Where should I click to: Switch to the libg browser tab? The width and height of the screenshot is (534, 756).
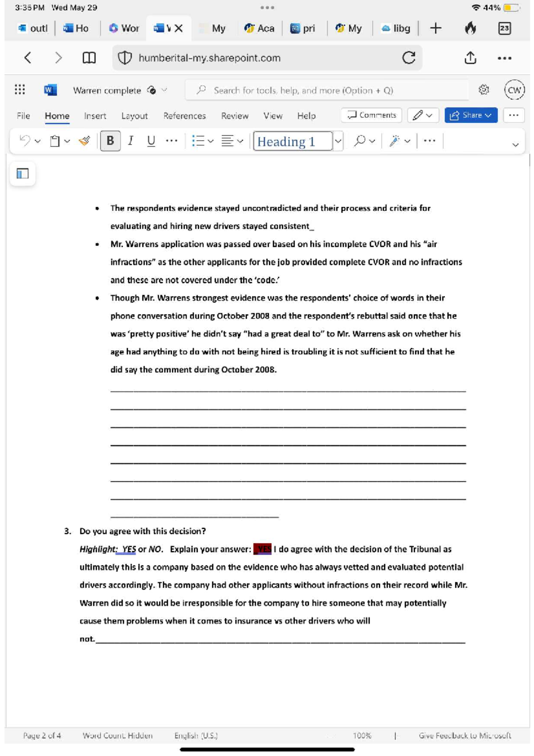tap(396, 28)
